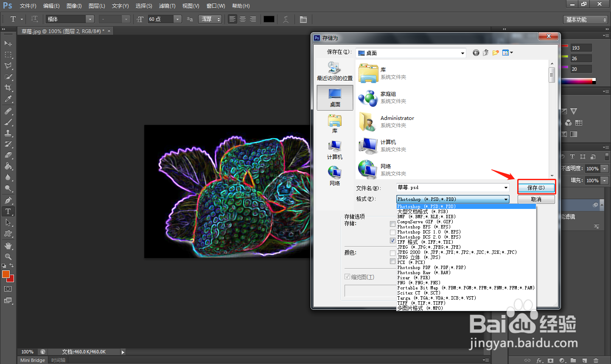Image resolution: width=611 pixels, height=364 pixels.
Task: Toggle text orientation in options bar
Action: (34, 19)
